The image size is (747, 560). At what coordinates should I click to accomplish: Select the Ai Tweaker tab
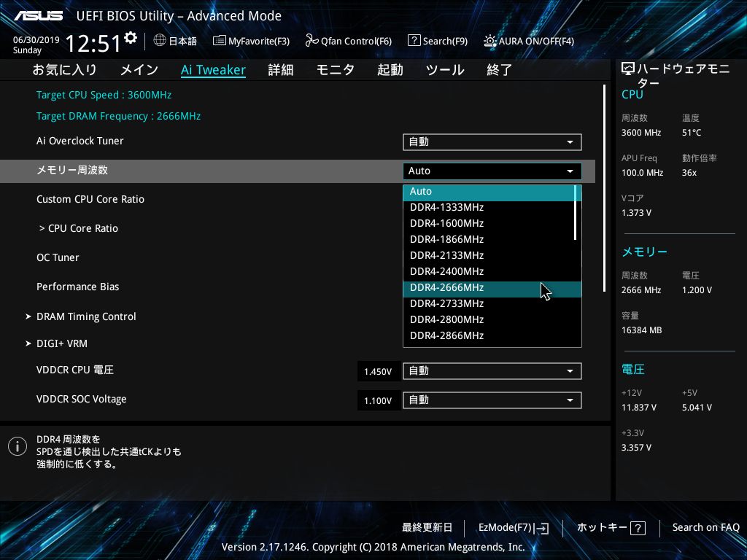[214, 70]
